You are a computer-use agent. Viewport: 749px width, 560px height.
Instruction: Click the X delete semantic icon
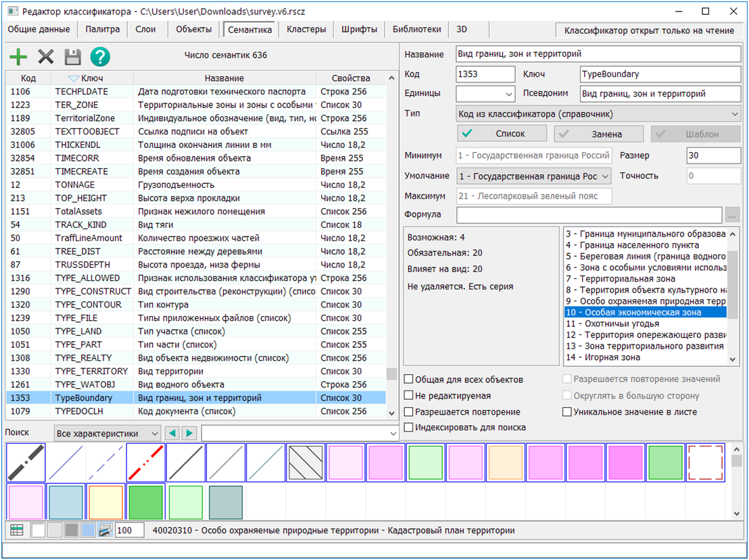[x=45, y=57]
